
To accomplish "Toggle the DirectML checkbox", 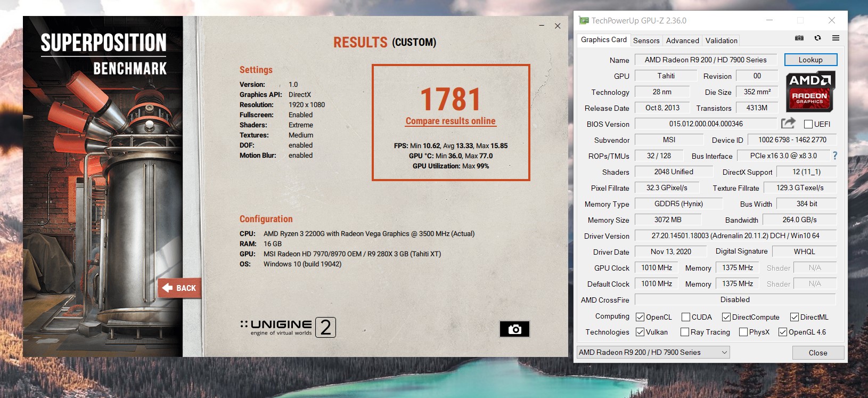I will click(x=795, y=317).
